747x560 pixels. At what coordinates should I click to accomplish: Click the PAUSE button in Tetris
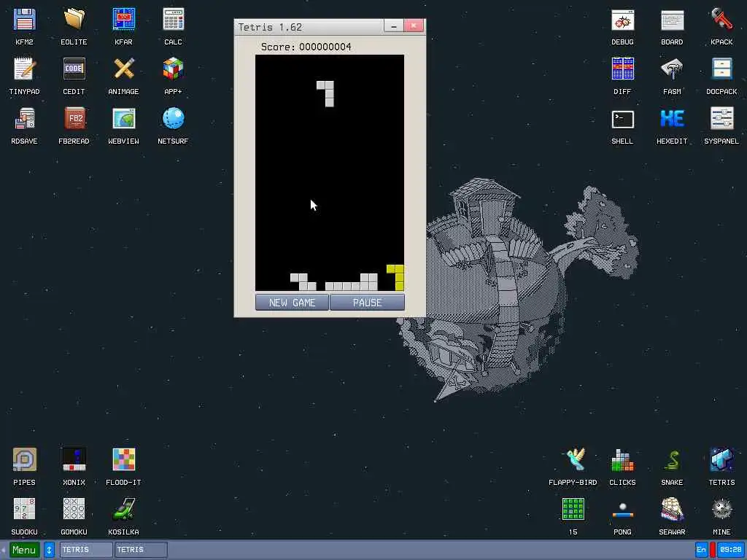[x=368, y=303]
